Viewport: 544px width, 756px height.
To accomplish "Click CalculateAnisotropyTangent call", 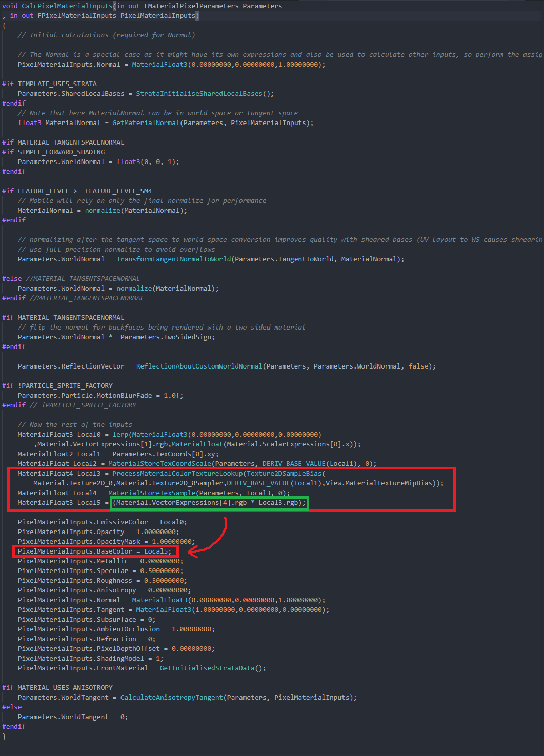I will (172, 697).
